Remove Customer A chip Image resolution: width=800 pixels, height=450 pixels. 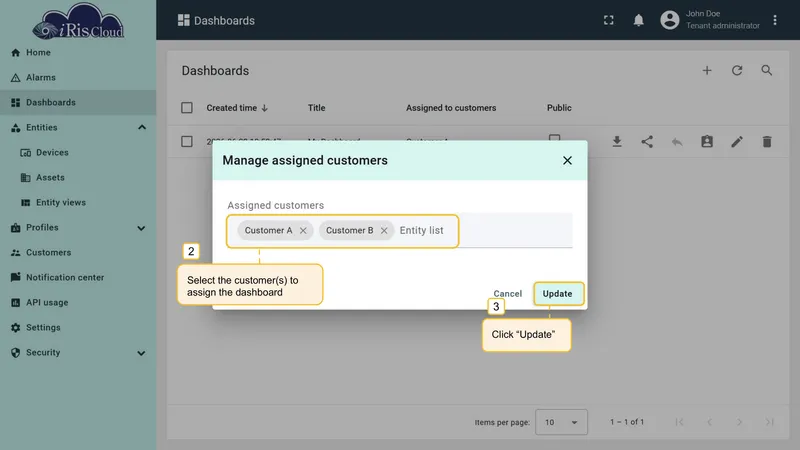[x=303, y=231]
